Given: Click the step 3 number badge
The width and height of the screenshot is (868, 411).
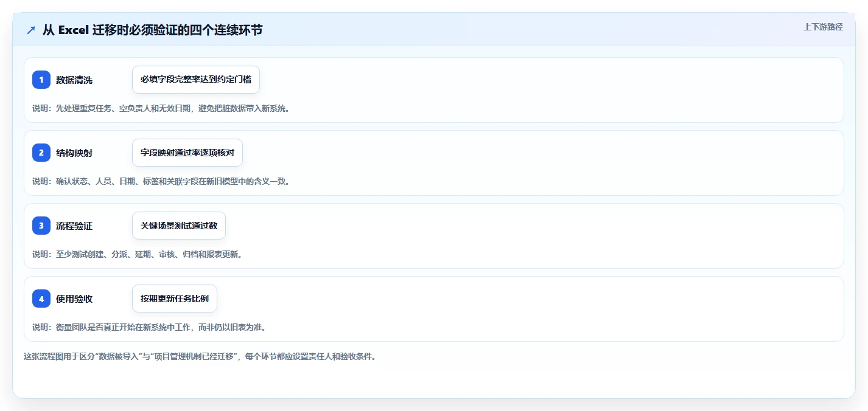Looking at the screenshot, I should 41,226.
